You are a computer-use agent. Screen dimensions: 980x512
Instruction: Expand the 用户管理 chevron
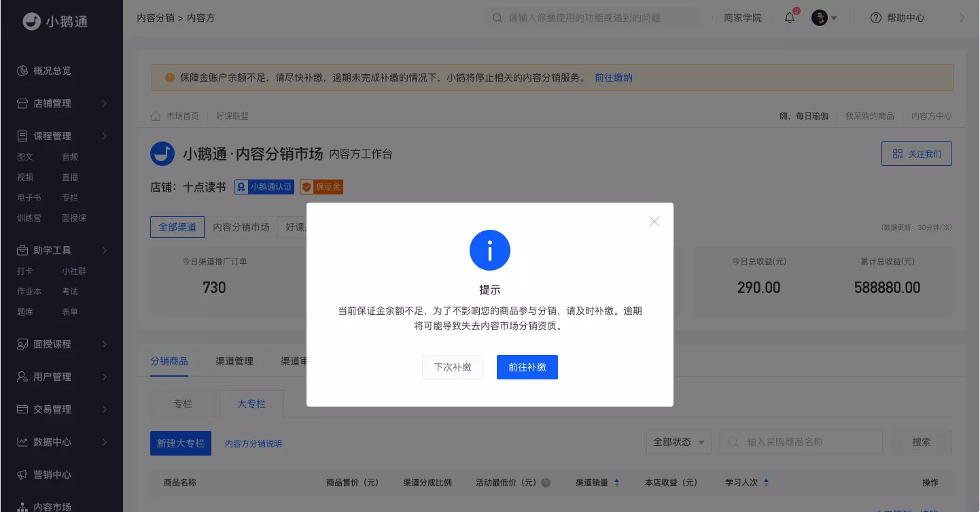pos(105,377)
